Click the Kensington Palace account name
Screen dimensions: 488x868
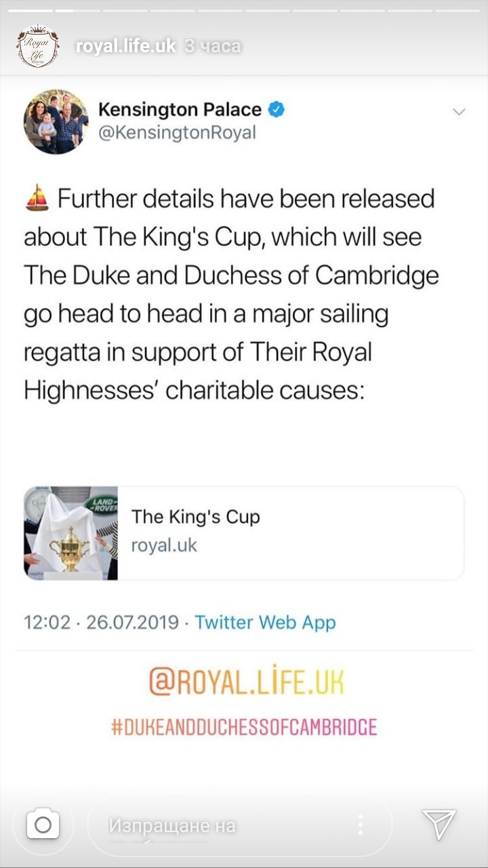coord(180,109)
